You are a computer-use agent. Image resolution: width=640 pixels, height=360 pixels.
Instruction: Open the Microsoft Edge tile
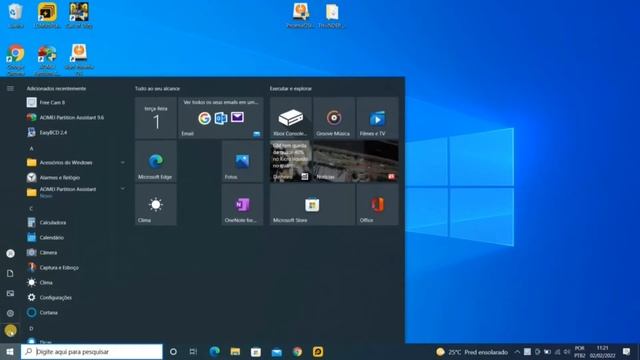[156, 161]
